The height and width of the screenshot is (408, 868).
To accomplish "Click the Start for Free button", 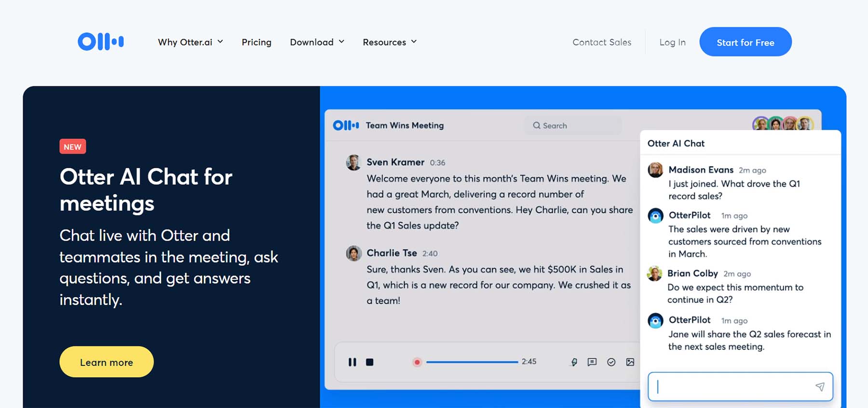I will (x=746, y=42).
